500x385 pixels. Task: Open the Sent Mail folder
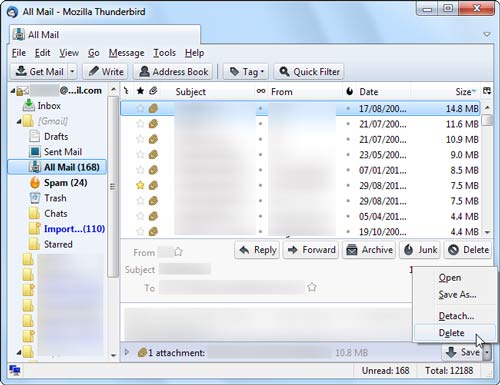(x=56, y=152)
